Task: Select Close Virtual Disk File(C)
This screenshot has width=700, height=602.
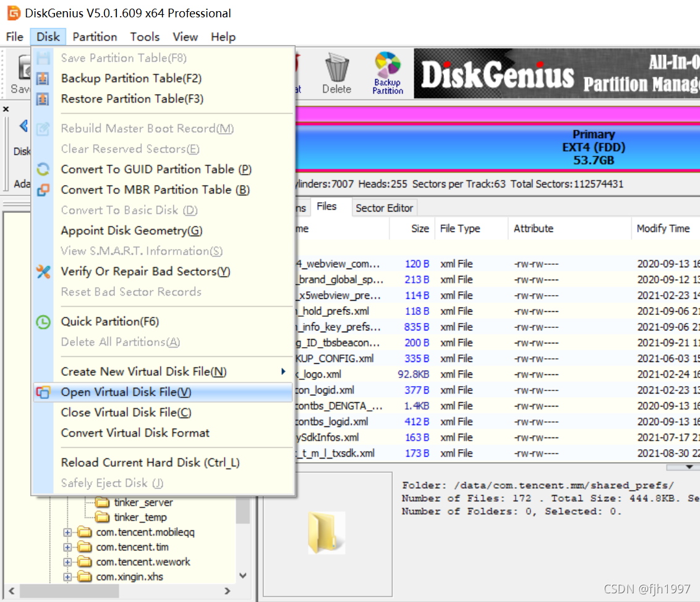Action: pos(163,412)
